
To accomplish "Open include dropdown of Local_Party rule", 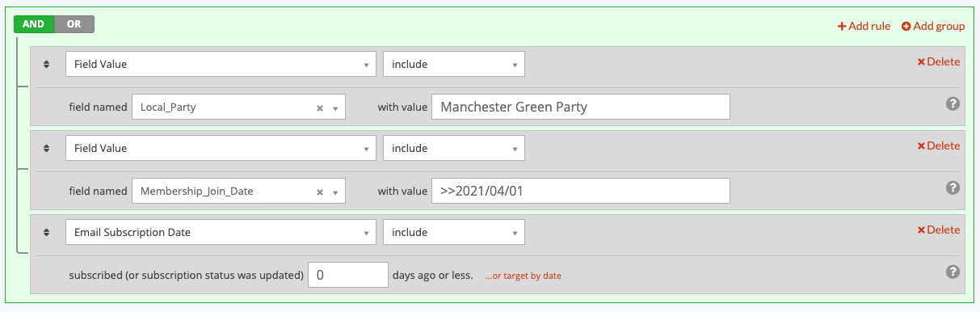I will click(x=454, y=64).
